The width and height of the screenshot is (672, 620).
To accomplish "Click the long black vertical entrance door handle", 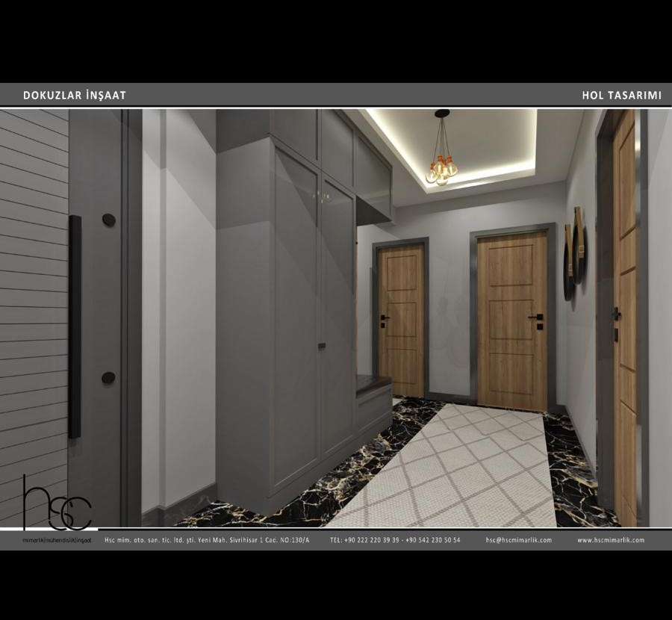I will point(75,326).
